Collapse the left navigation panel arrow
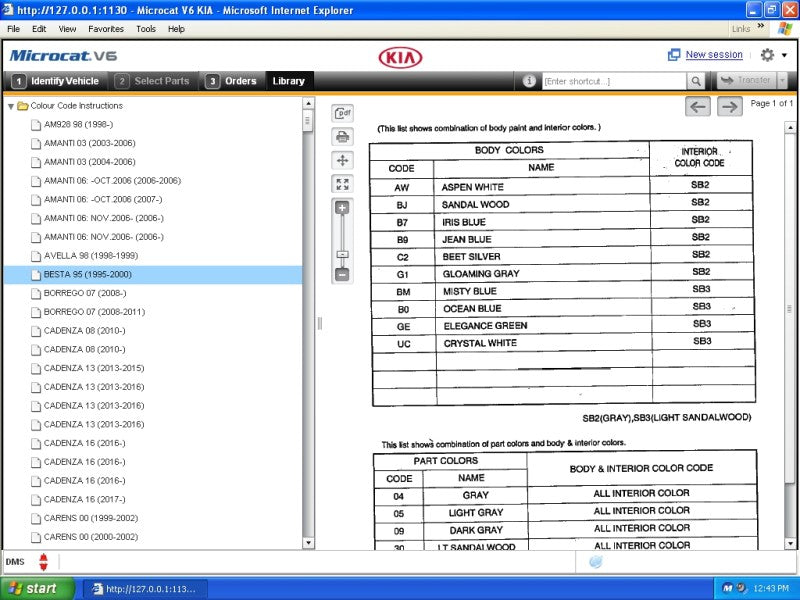Screen dimensions: 800x600 click(321, 323)
